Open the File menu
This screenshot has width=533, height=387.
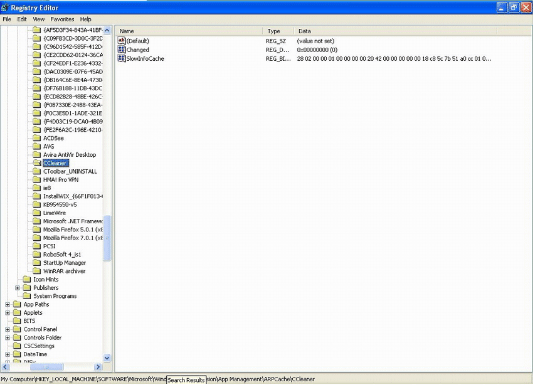tap(7, 19)
